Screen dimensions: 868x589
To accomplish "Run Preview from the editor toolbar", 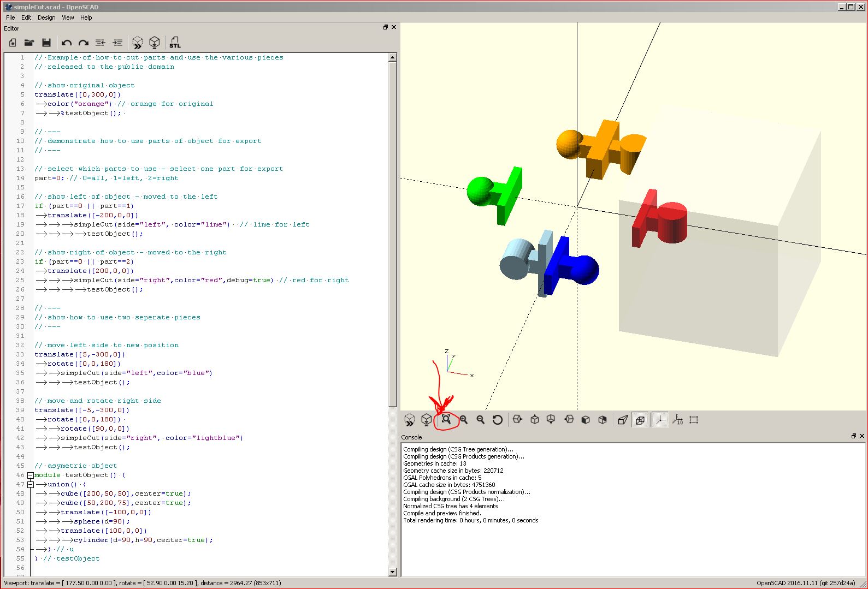I will [138, 43].
